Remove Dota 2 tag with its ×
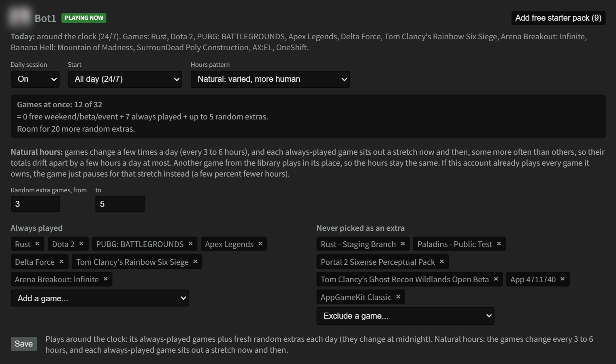 (81, 244)
